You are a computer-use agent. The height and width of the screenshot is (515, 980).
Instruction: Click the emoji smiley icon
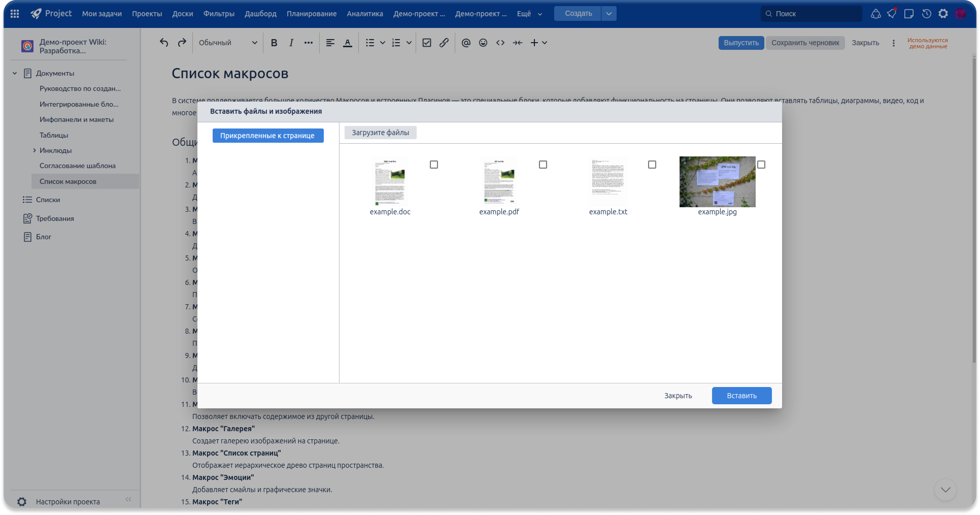point(483,43)
